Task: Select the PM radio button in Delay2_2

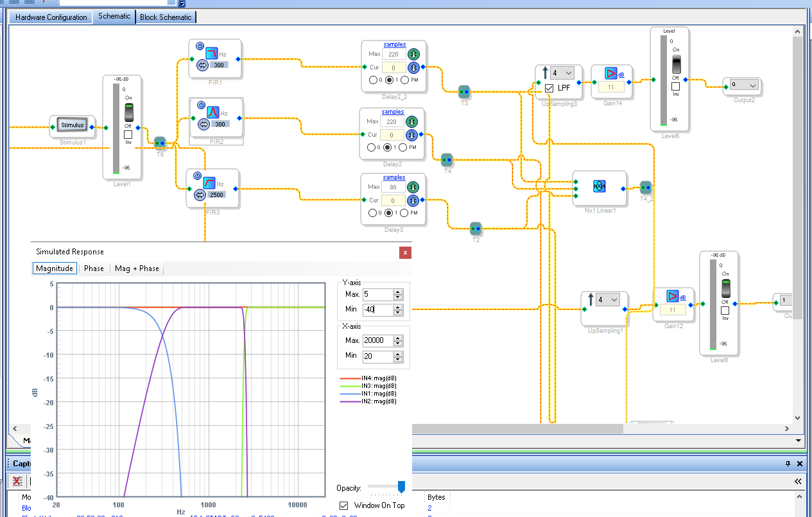Action: (x=403, y=81)
